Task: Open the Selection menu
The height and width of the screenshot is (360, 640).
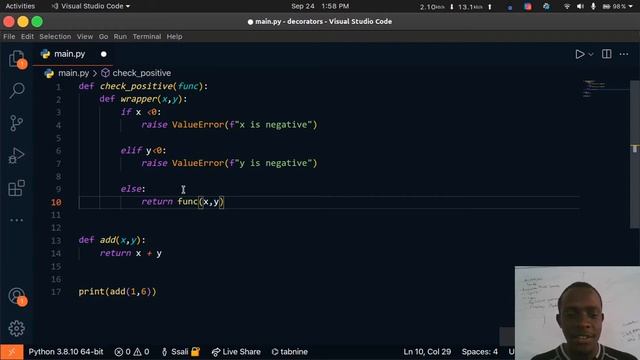Action: [x=55, y=37]
